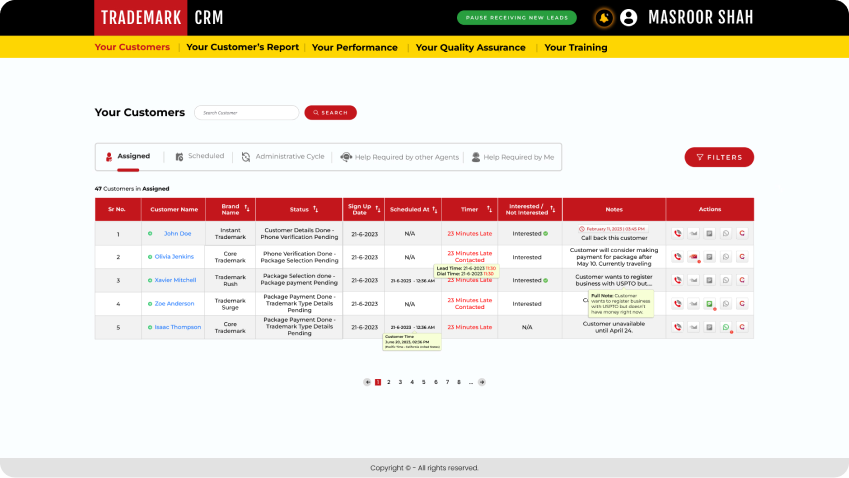Click the green notes icon for Zoe Anderson

[710, 304]
